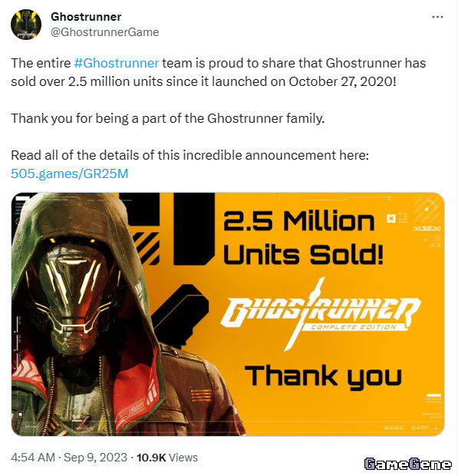
Task: Click the 'Thank you' text in image
Action: coord(323,377)
